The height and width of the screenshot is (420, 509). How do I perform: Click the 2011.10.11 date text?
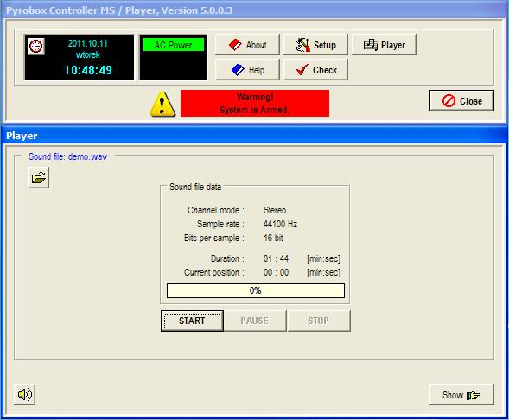coord(87,43)
